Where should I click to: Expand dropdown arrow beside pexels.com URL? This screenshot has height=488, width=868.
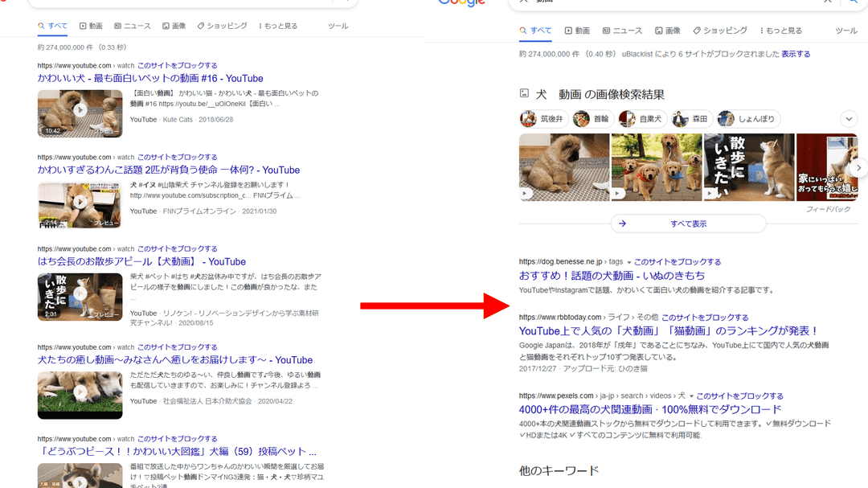click(x=691, y=396)
